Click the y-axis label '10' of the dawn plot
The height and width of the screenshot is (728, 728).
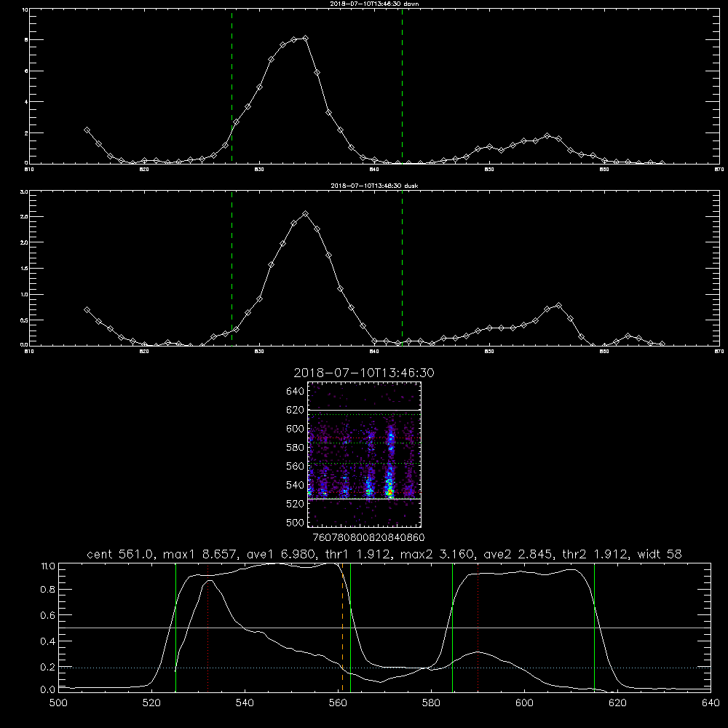click(25, 9)
